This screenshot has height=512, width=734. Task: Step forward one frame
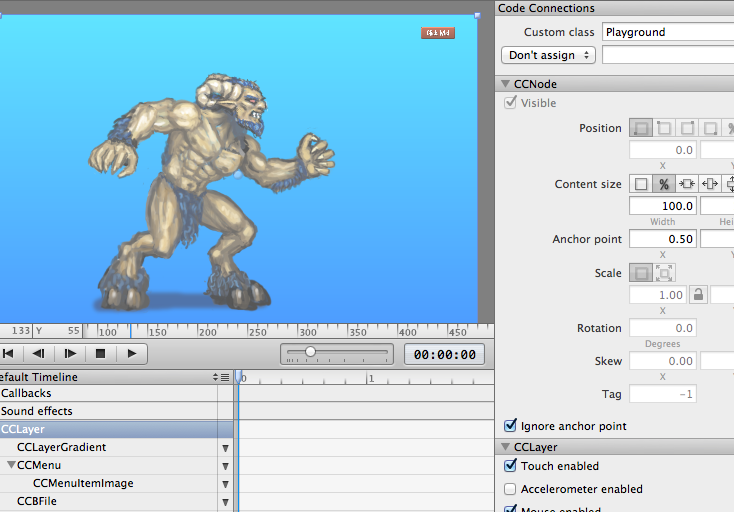coord(70,354)
